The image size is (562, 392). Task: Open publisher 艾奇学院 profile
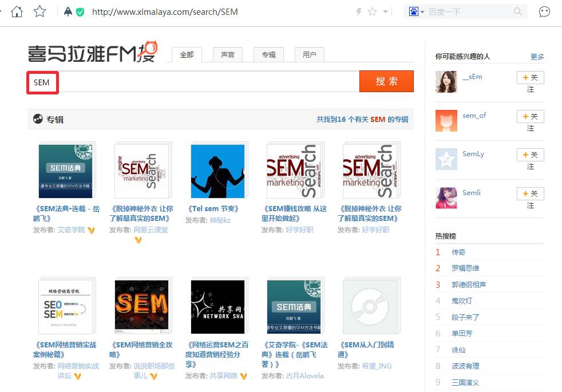72,230
